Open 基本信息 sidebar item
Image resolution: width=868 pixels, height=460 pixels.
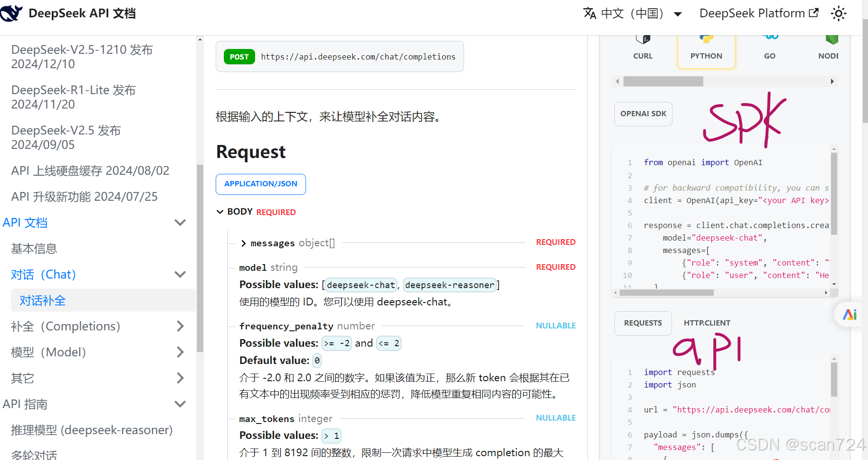tap(34, 248)
